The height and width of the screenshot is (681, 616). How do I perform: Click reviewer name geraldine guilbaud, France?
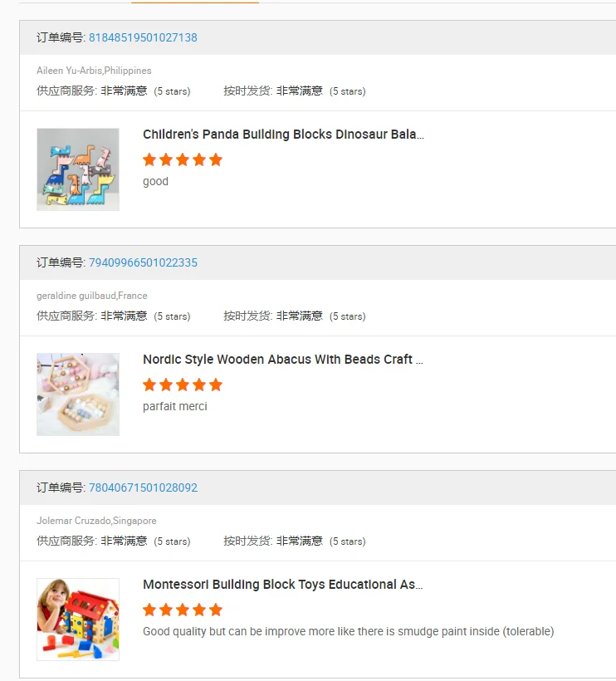(x=92, y=296)
